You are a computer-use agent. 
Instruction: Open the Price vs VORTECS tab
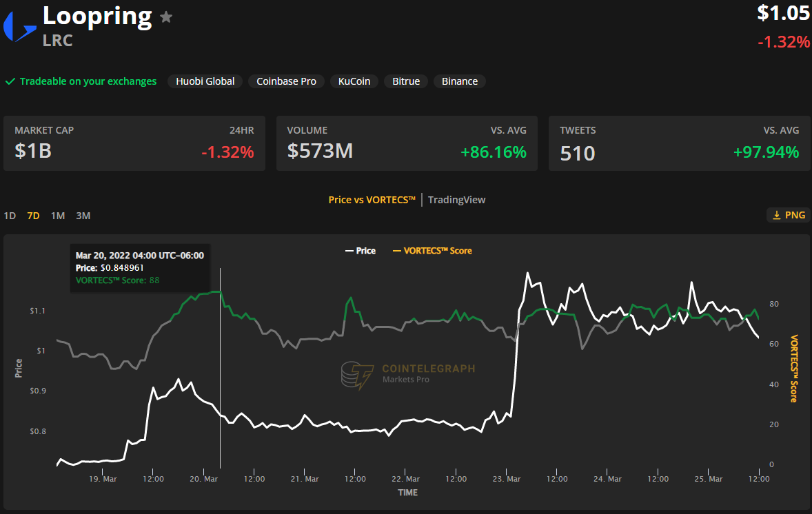coord(372,200)
